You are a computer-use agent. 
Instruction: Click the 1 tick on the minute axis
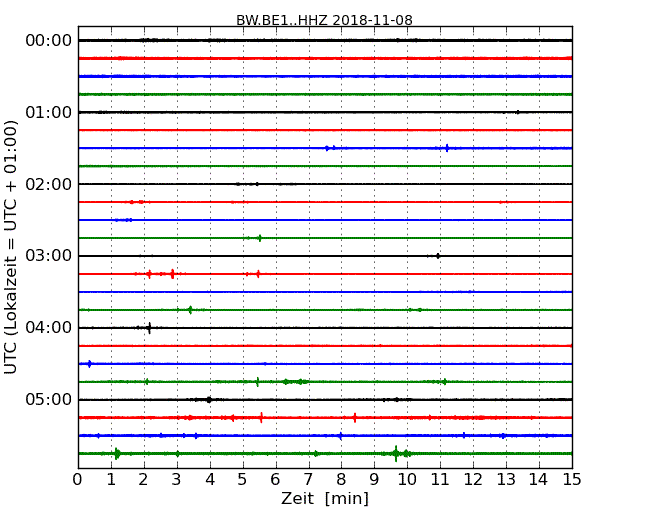111,480
